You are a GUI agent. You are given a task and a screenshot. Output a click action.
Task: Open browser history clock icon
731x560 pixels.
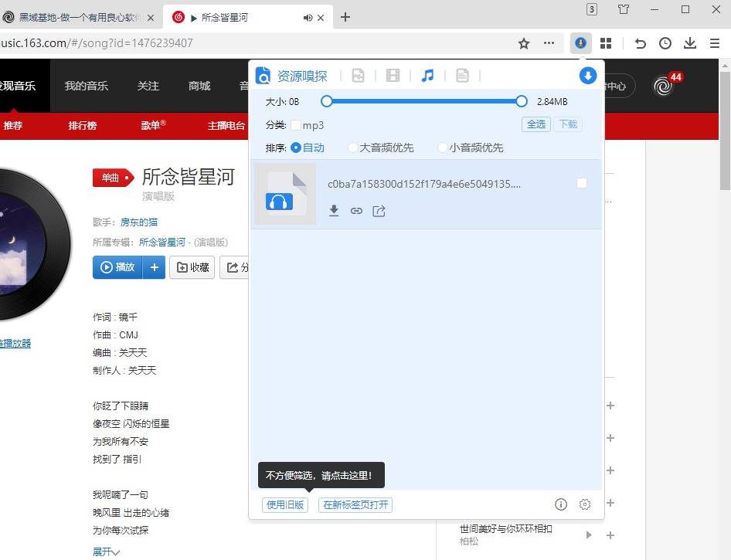[665, 43]
